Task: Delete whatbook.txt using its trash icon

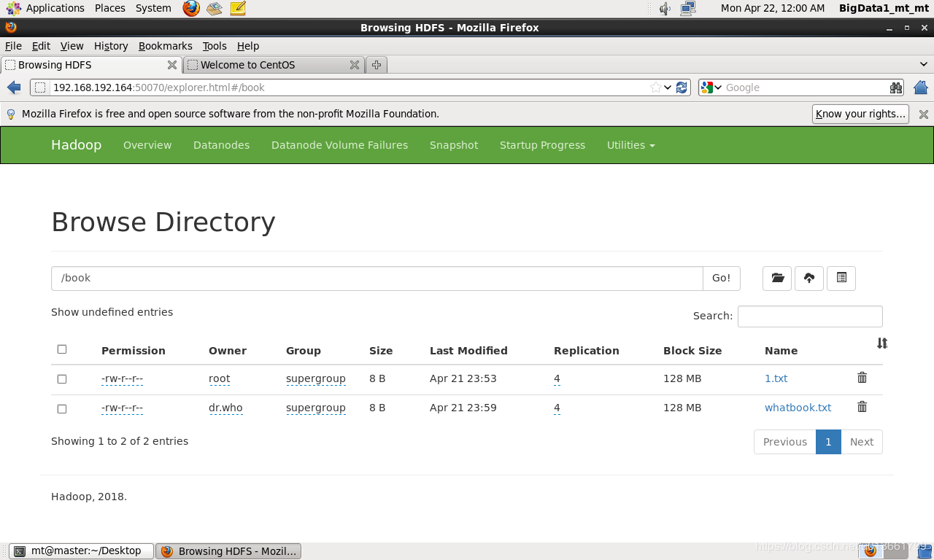Action: [862, 407]
